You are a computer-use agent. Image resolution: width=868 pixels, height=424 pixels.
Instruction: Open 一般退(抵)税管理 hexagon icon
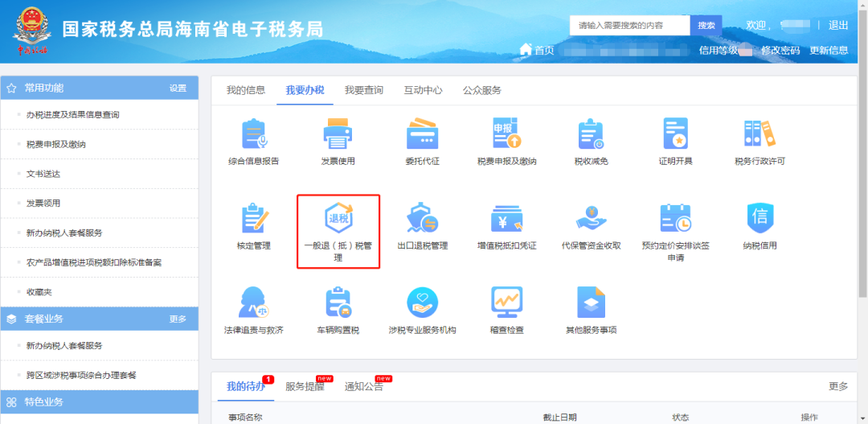click(338, 218)
